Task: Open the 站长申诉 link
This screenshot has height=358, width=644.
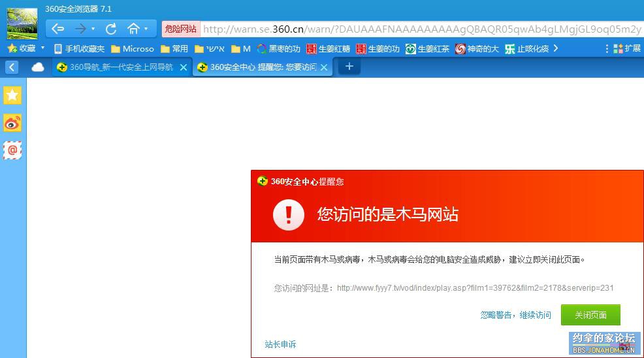Action: pos(280,344)
